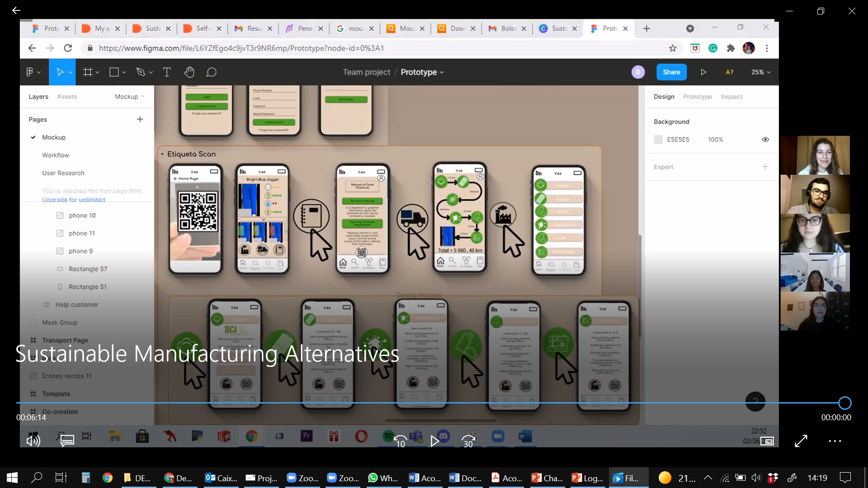Click the Present play icon in Figma
Image resolution: width=868 pixels, height=488 pixels.
click(x=703, y=72)
